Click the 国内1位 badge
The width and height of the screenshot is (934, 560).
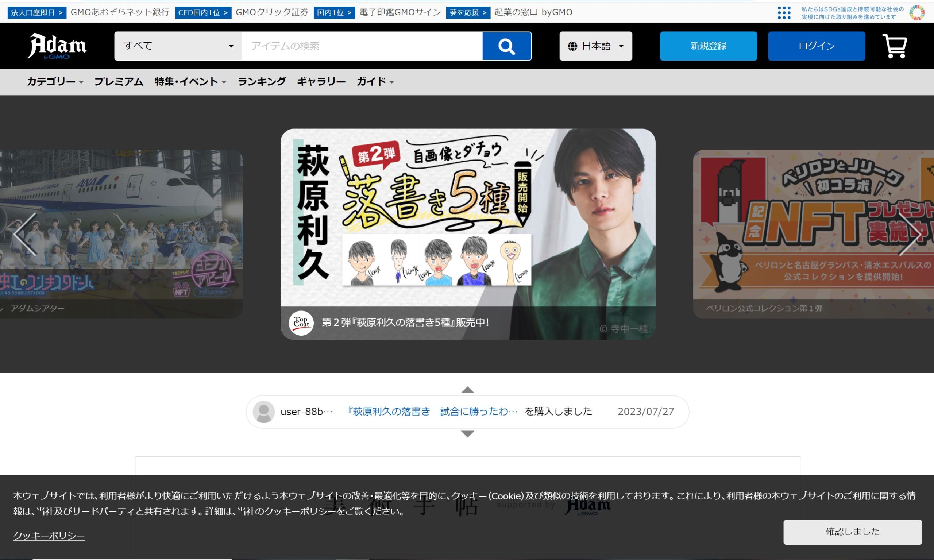[334, 12]
